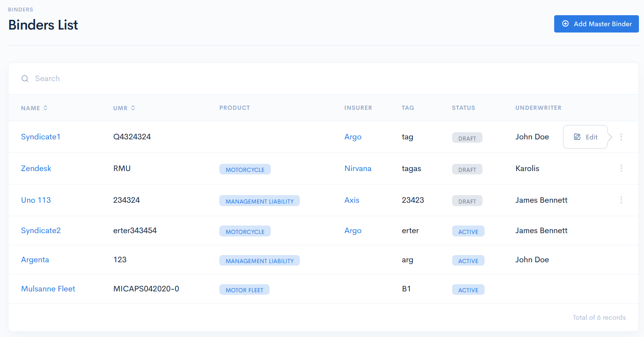Image resolution: width=644 pixels, height=337 pixels.
Task: Open the three-dot menu for Uno 113
Action: click(x=621, y=200)
